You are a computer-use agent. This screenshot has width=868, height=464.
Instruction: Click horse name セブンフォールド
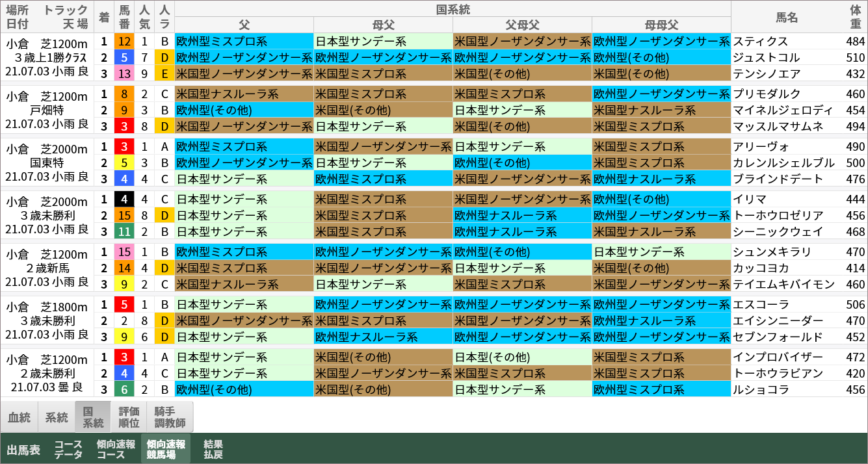[778, 337]
